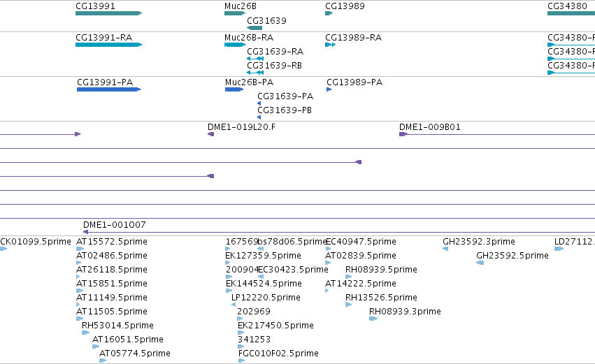595x364 pixels.
Task: Click the Muc26B gene label
Action: point(241,6)
